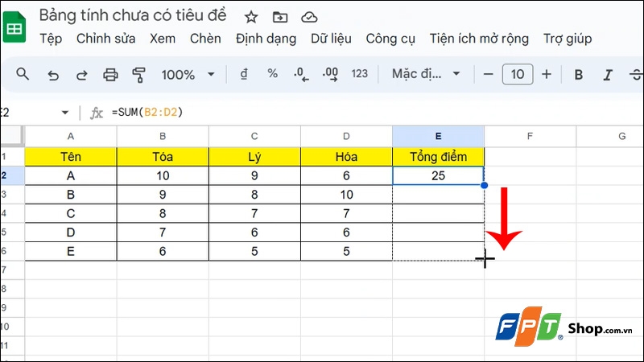Decrease font size with minus
Viewport: 644px width, 362px height.
coord(488,74)
